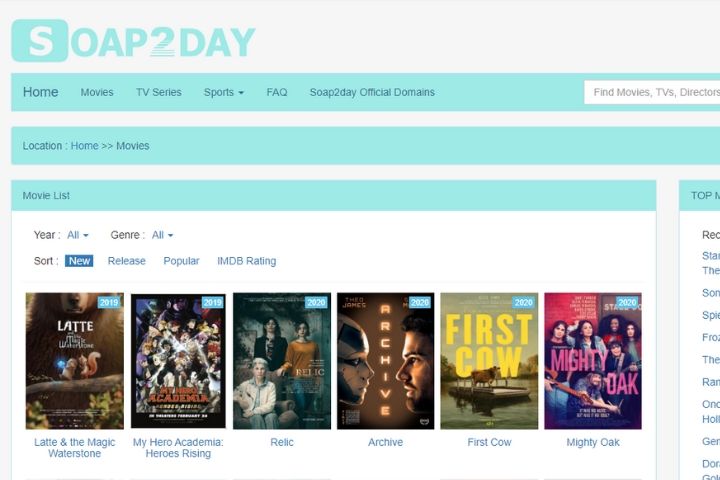The height and width of the screenshot is (480, 720).
Task: Click the 2019 badge on My Hero Academia
Action: pyautogui.click(x=213, y=302)
